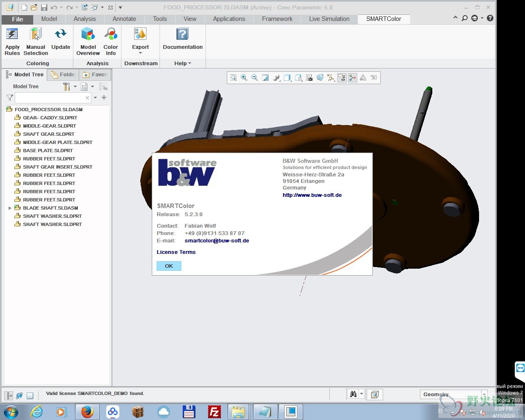525x420 pixels.
Task: Click the camera snapshot table icon
Action: 310,78
